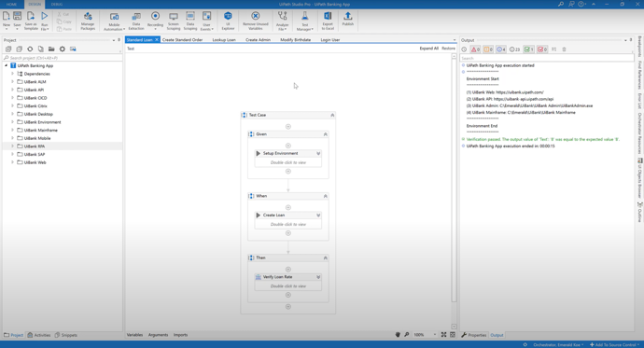This screenshot has width=644, height=348.
Task: Show the Properties panel tab
Action: coord(473,335)
